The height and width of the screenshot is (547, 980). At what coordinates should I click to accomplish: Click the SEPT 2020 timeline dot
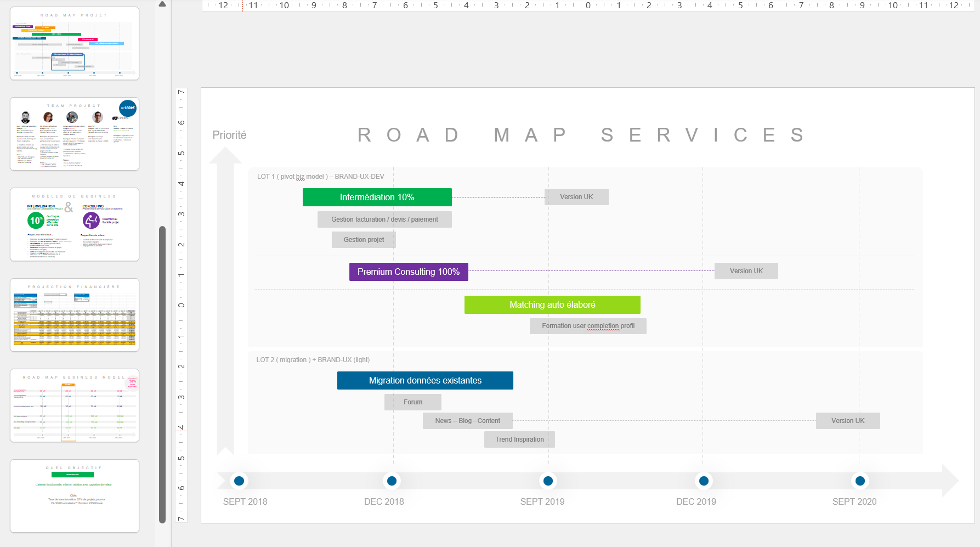pyautogui.click(x=860, y=481)
